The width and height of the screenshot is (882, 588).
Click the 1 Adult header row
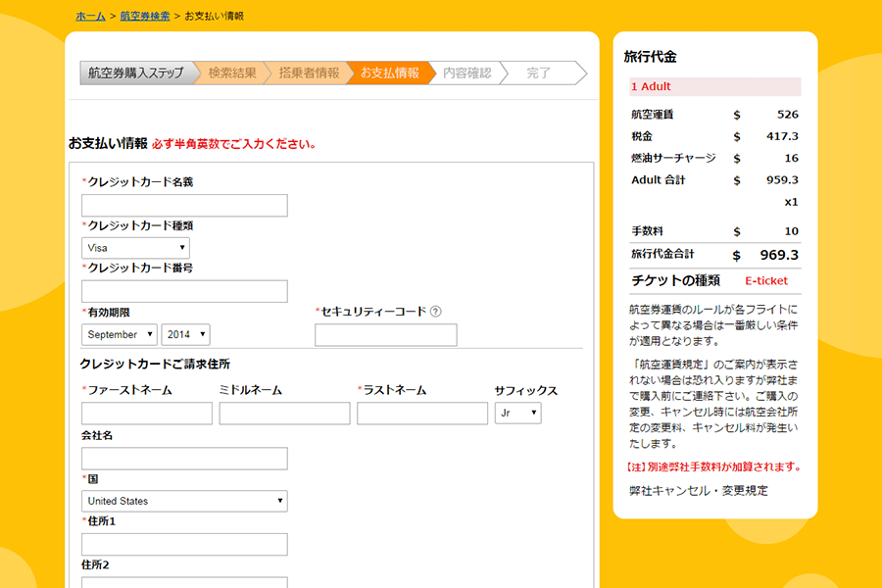pos(715,86)
